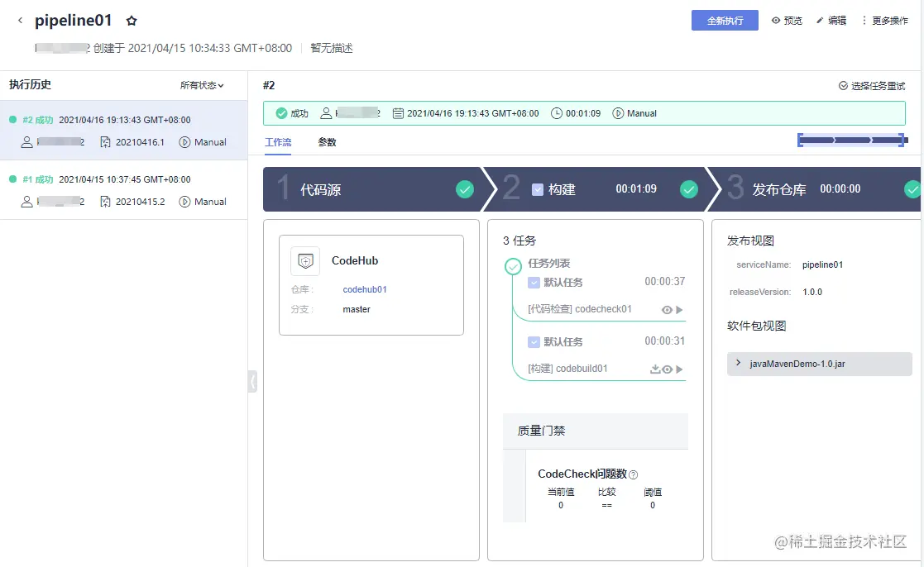This screenshot has height=567, width=924.
Task: Click Manual trigger icon in #1 history row
Action: tap(184, 202)
